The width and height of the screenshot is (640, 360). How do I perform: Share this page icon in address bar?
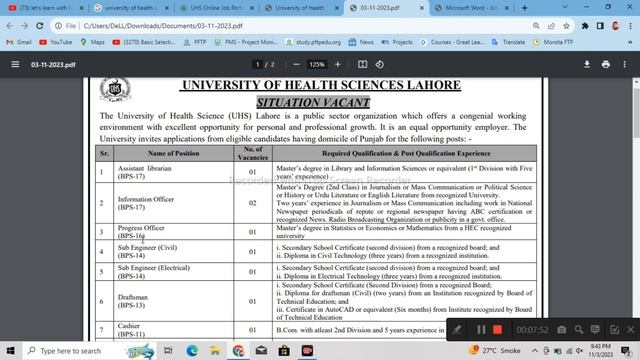coord(551,26)
